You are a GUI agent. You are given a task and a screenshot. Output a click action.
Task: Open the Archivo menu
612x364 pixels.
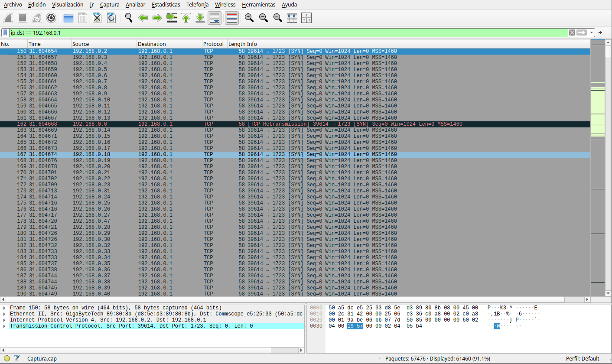(x=13, y=4)
